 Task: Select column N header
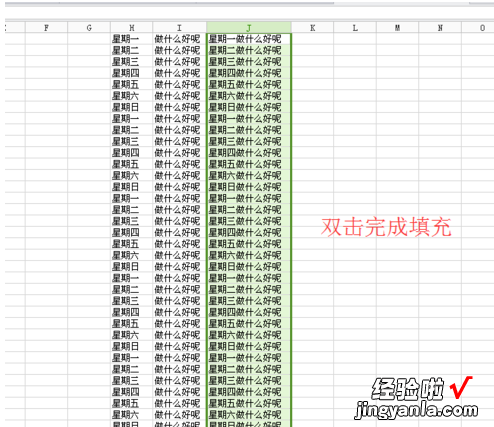[440, 28]
